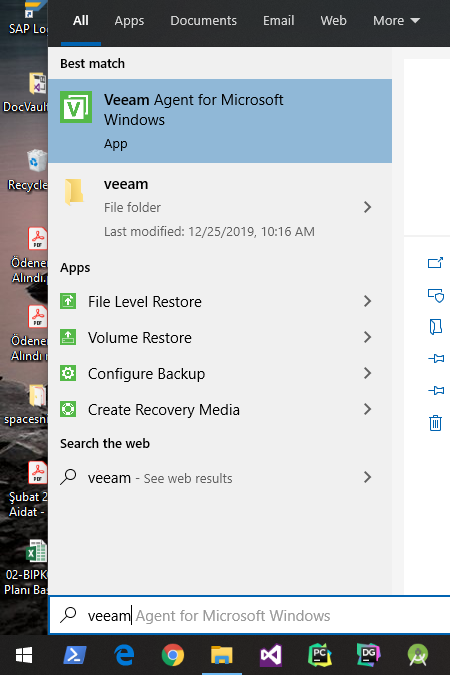Open the More filter dropdown
Screen dimensions: 450x675
396,20
